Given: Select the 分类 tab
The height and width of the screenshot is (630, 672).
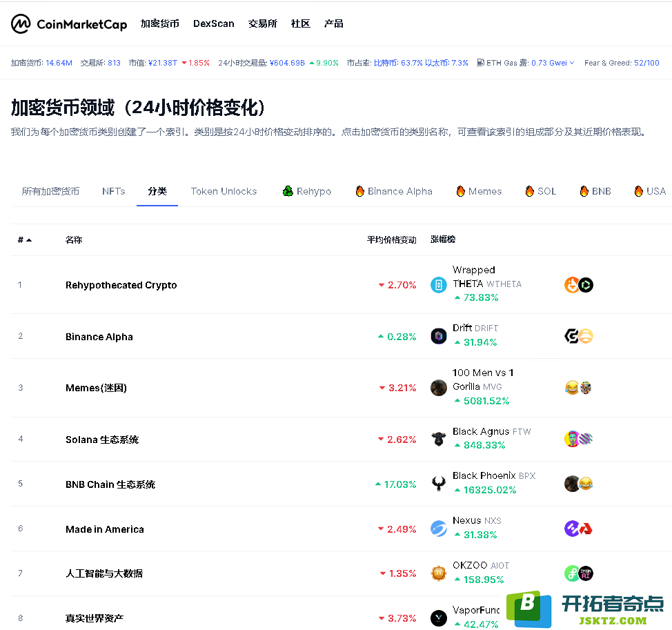Looking at the screenshot, I should point(157,191).
